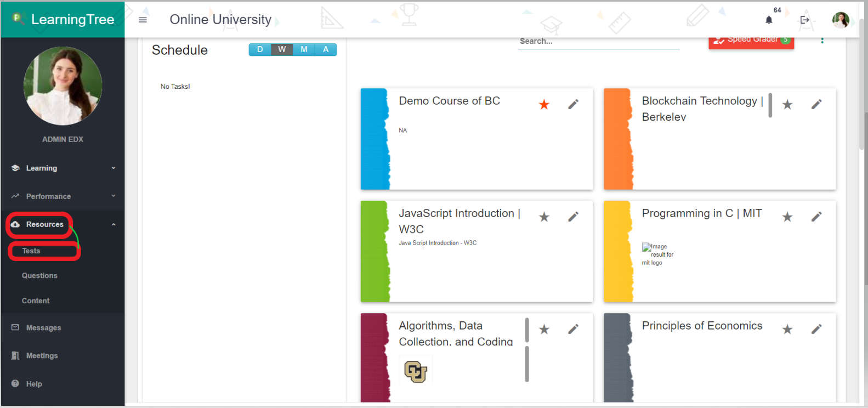
Task: Switch schedule to W week view
Action: pyautogui.click(x=282, y=49)
